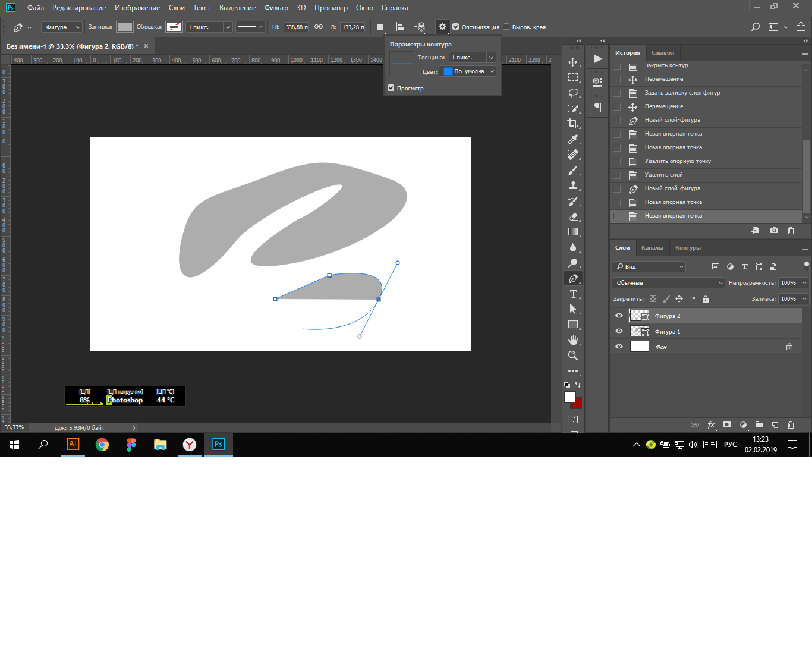Open the Непрозрачность dropdown arrow
The image size is (812, 648).
804,283
